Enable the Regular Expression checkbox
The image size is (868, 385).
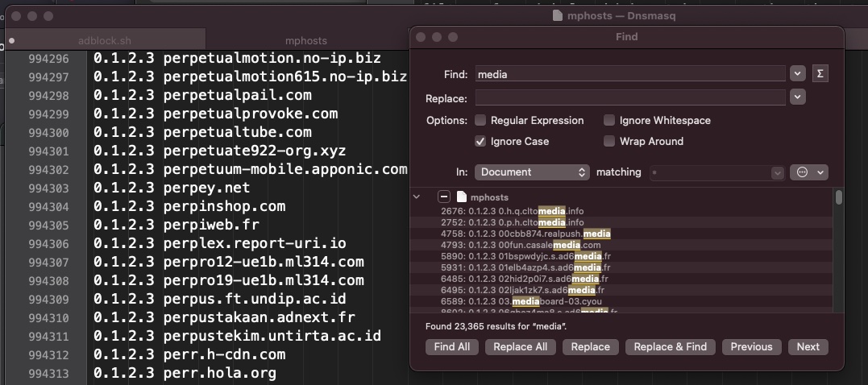[x=480, y=120]
